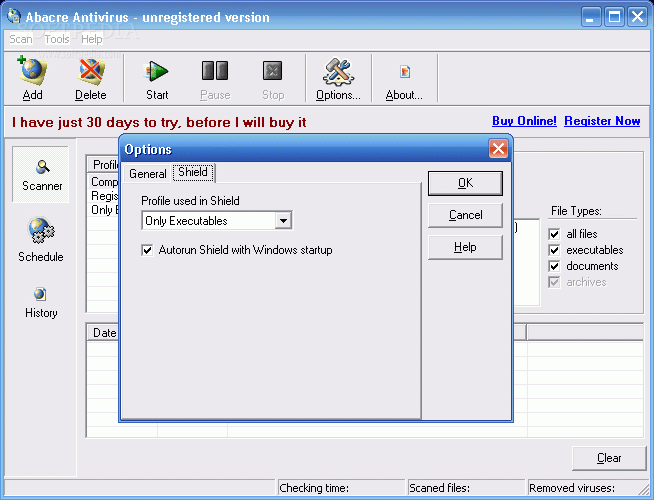Toggle Autorun Shield with Windows startup

point(147,250)
